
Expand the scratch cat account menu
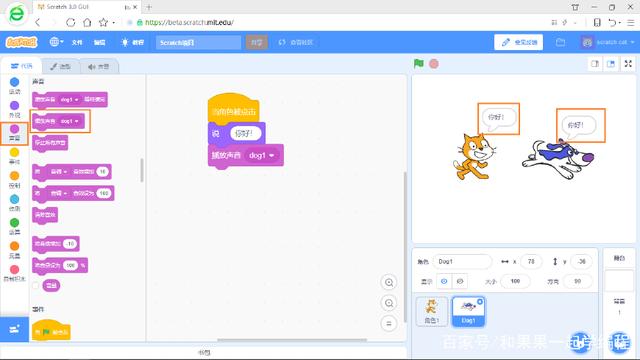[x=608, y=42]
